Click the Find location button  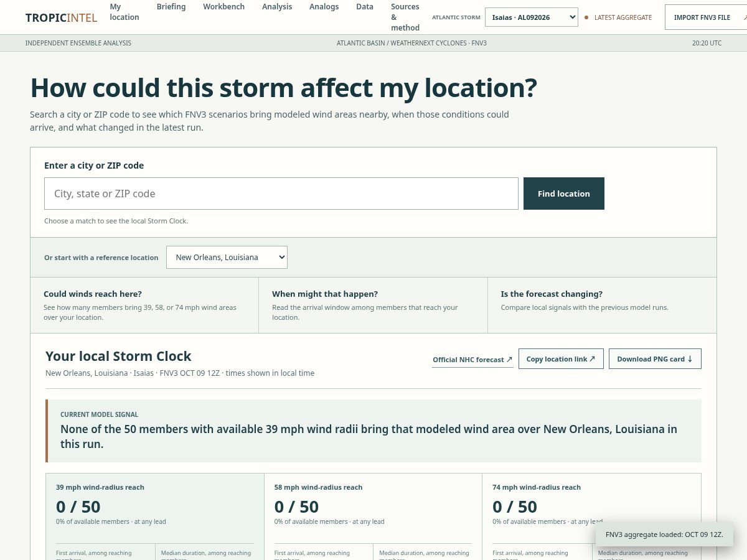point(564,194)
